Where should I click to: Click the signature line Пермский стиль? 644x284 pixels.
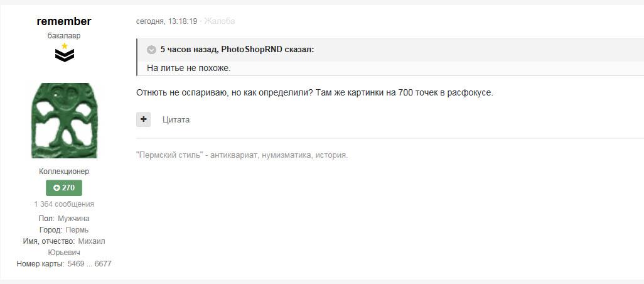click(242, 155)
